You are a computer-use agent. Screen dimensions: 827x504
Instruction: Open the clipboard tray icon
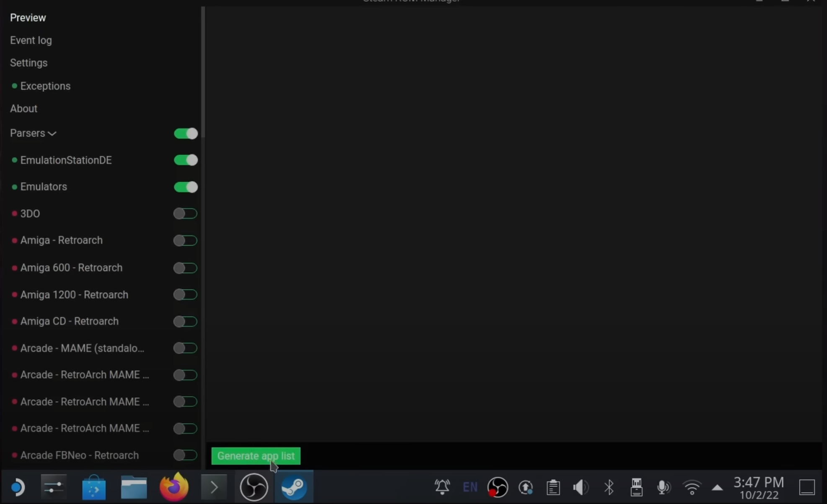click(553, 487)
